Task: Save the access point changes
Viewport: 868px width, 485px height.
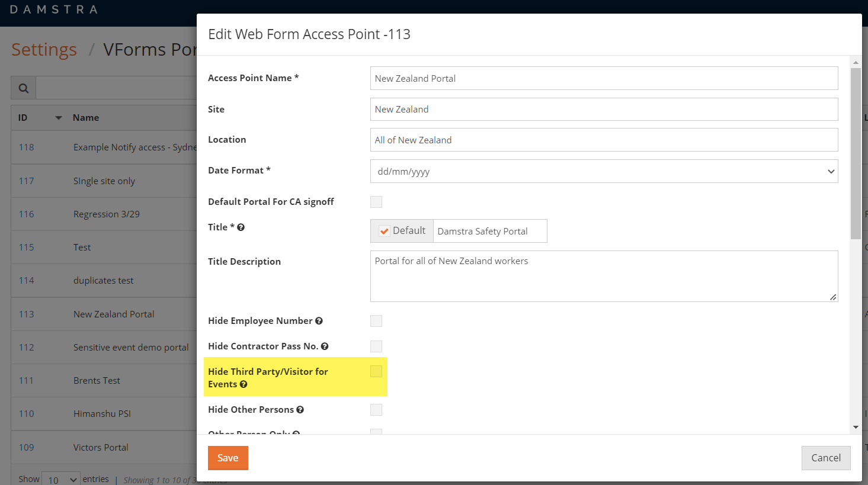Action: pos(228,458)
